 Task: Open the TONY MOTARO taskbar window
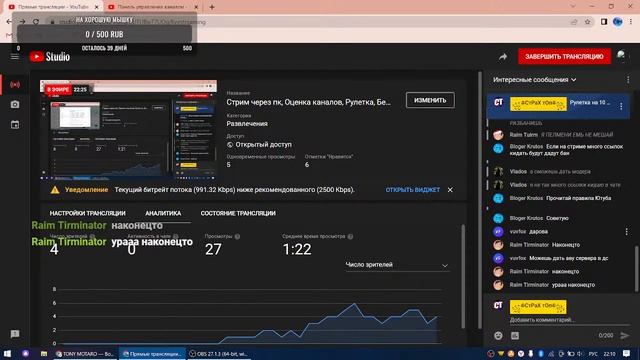[x=85, y=354]
